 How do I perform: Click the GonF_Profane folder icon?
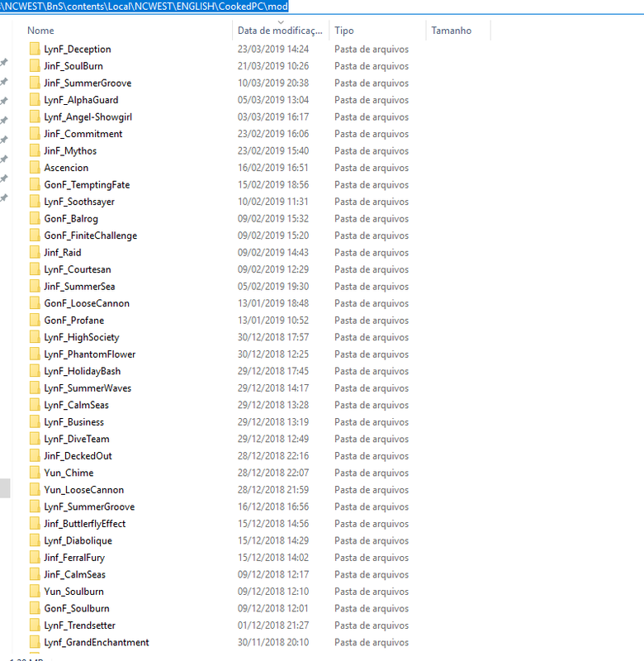[35, 320]
